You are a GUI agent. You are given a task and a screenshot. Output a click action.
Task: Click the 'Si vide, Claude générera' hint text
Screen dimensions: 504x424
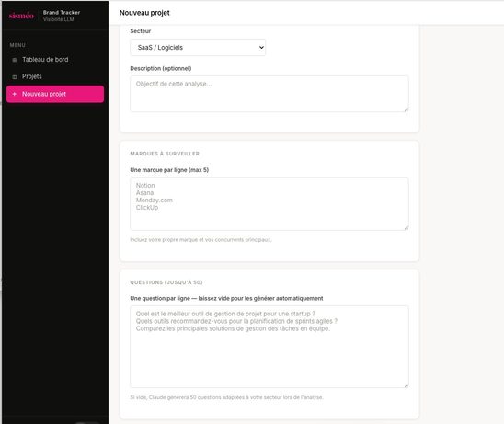click(x=226, y=397)
